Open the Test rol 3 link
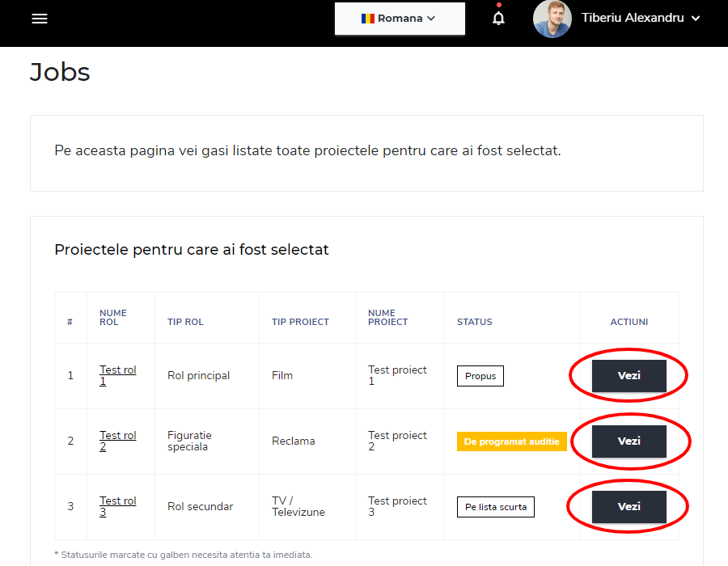The height and width of the screenshot is (566, 728). [x=117, y=506]
